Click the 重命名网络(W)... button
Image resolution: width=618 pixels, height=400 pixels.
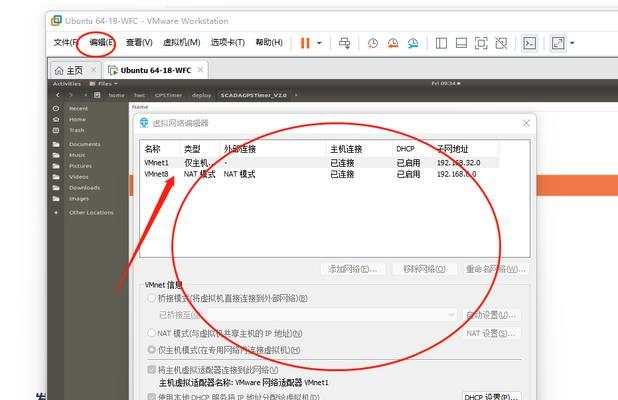[x=495, y=269]
